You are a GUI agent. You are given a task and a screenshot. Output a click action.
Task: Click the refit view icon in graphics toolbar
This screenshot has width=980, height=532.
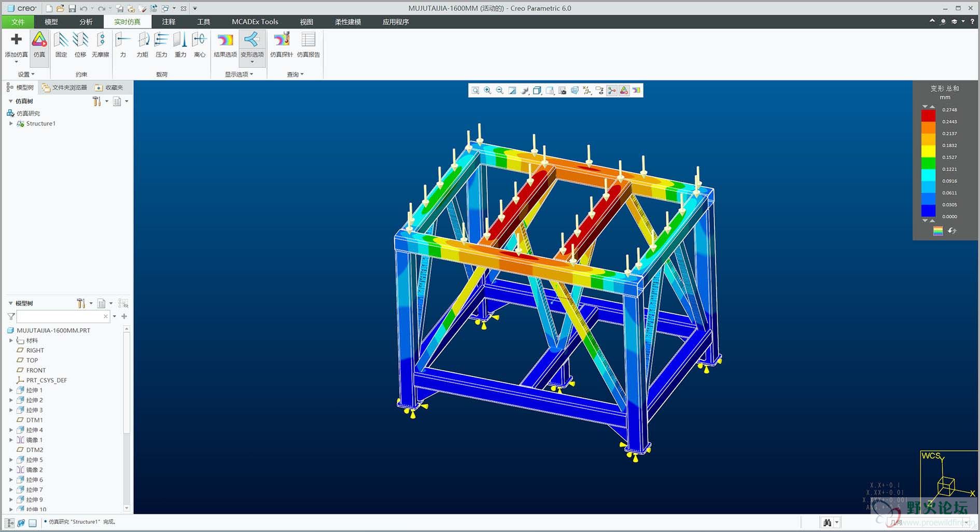[475, 91]
